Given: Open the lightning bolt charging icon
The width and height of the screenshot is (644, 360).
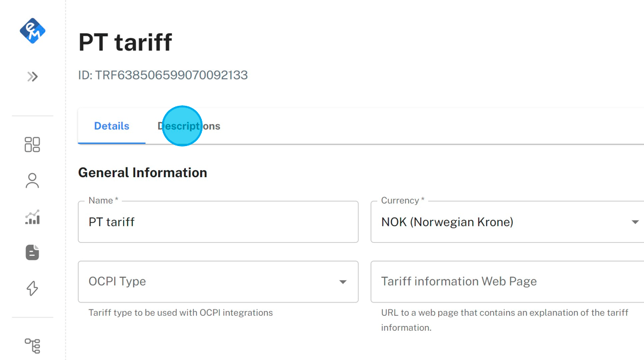Looking at the screenshot, I should click(32, 288).
